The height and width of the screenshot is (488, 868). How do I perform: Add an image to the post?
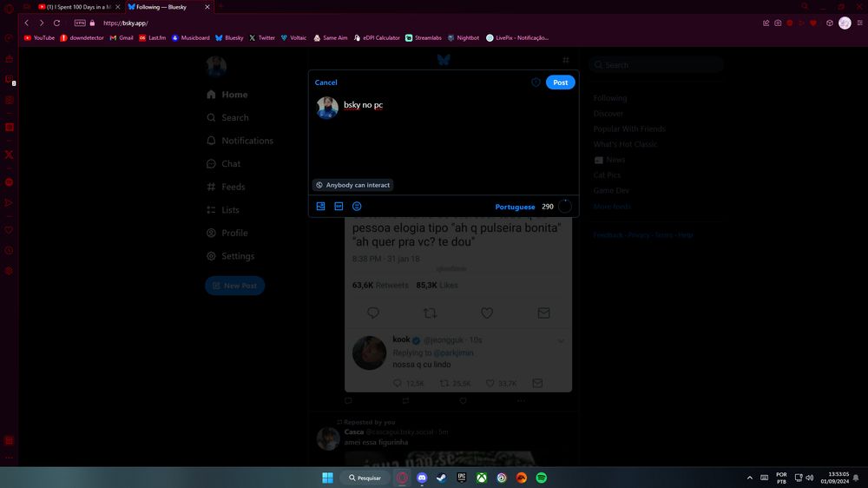click(x=320, y=206)
